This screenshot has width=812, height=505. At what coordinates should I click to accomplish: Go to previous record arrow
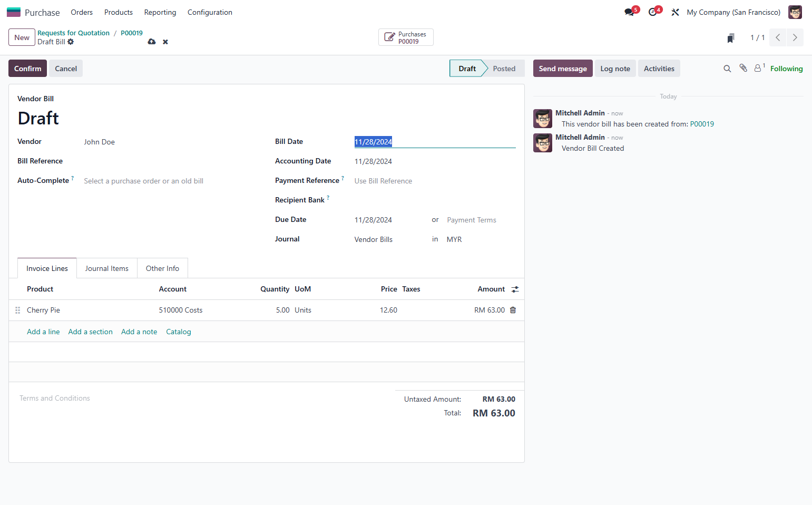point(778,37)
